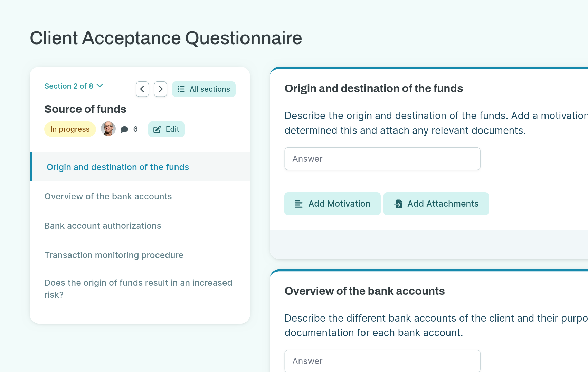588x372 pixels.
Task: Open the increased risk question in sidebar
Action: pos(138,288)
